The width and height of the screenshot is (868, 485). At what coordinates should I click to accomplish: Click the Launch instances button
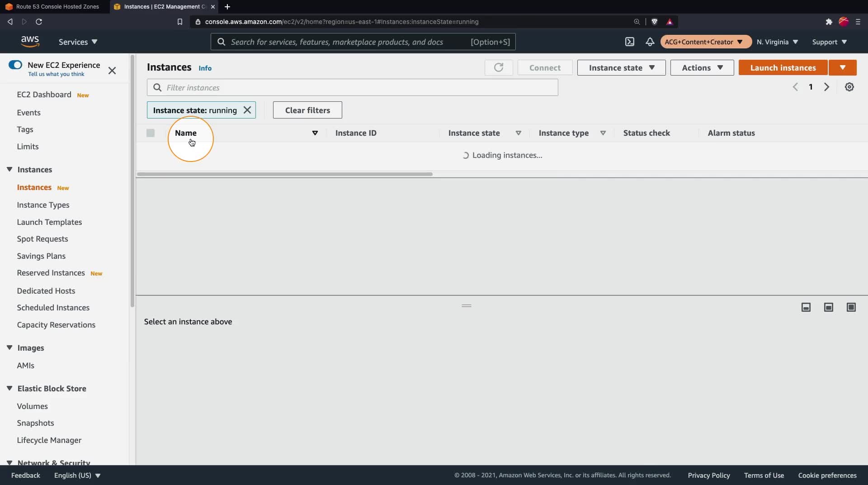(783, 67)
